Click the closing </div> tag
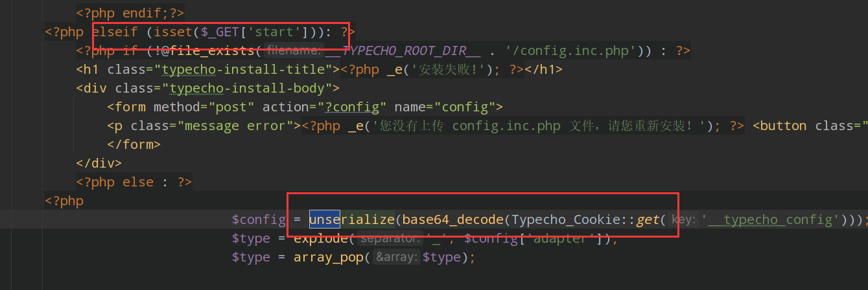This screenshot has height=290, width=868. (99, 163)
